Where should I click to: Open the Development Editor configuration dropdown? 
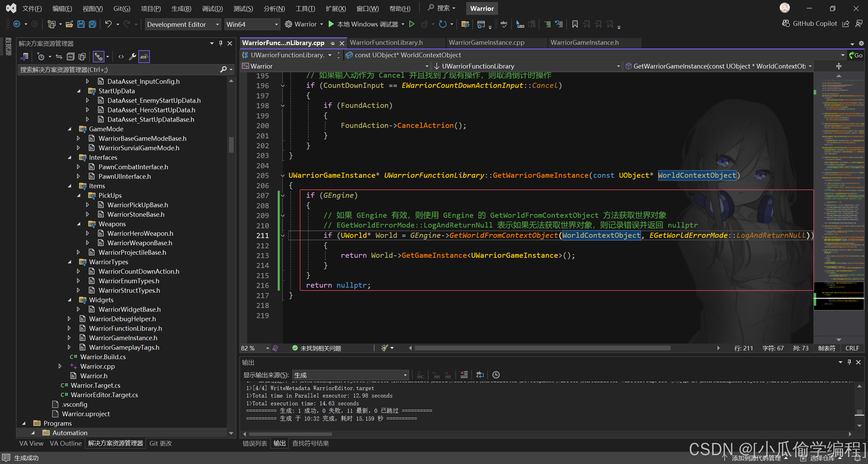pyautogui.click(x=183, y=24)
